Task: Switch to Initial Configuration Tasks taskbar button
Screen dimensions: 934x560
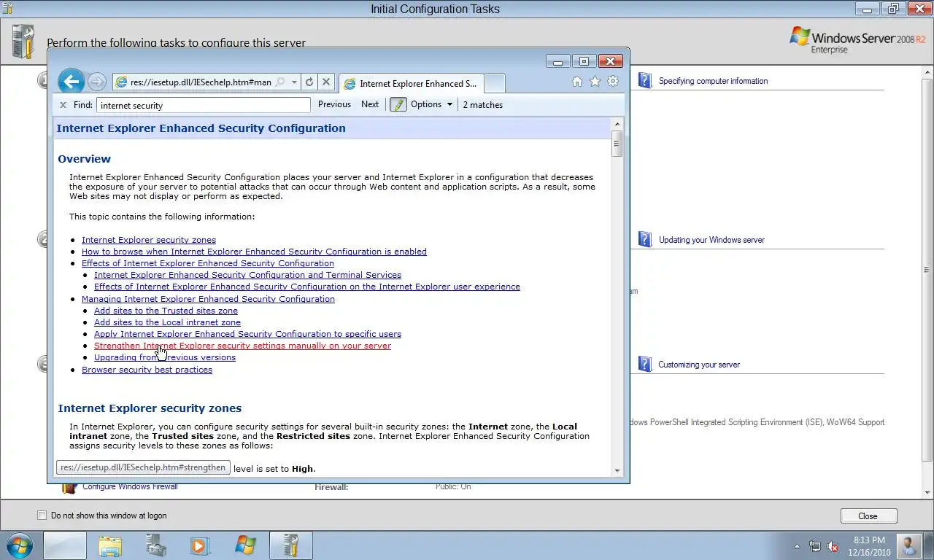Action: pos(291,545)
